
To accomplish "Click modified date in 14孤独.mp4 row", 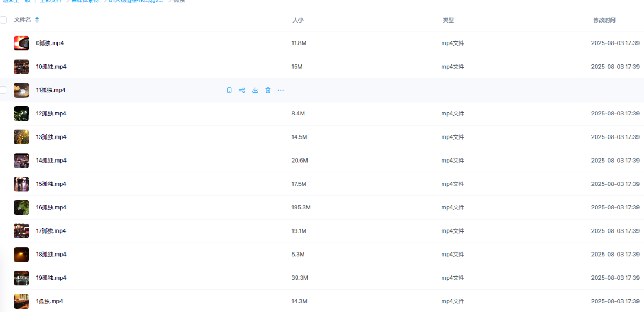I will click(615, 161).
